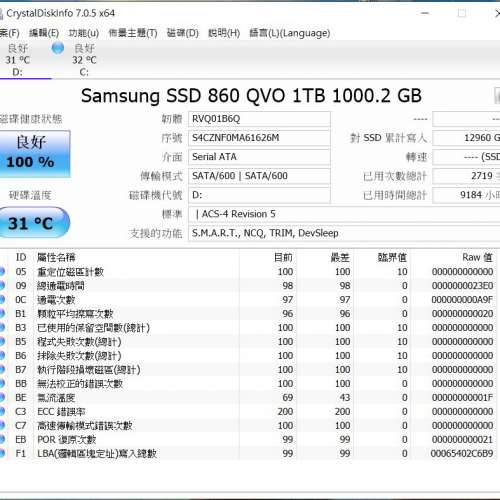Viewport: 500px width, 500px height.
Task: Open the 功能(u) menu
Action: tap(84, 33)
